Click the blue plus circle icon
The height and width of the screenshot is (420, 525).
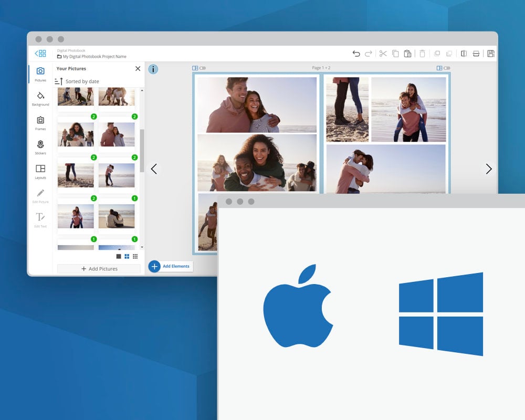click(x=154, y=267)
